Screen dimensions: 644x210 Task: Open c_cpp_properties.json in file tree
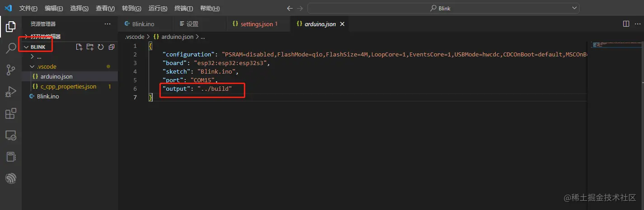pos(68,86)
